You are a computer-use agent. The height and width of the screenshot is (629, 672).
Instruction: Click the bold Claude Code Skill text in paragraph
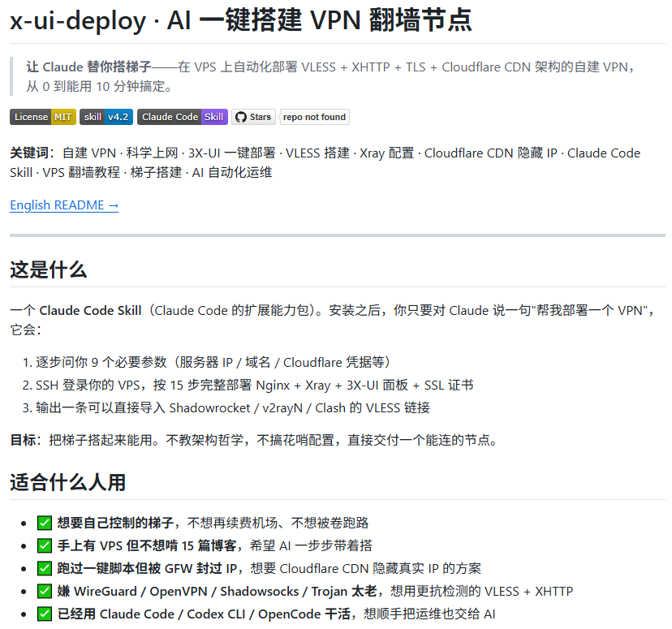pyautogui.click(x=90, y=310)
